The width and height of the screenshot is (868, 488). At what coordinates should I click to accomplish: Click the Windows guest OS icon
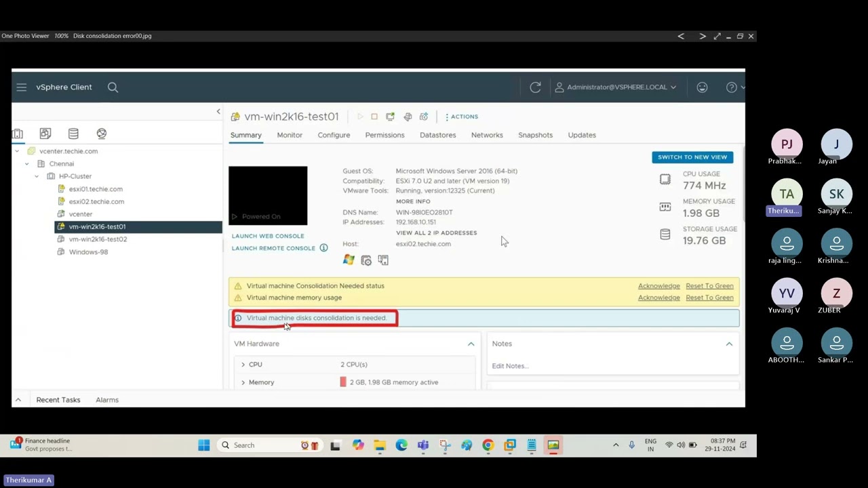349,260
